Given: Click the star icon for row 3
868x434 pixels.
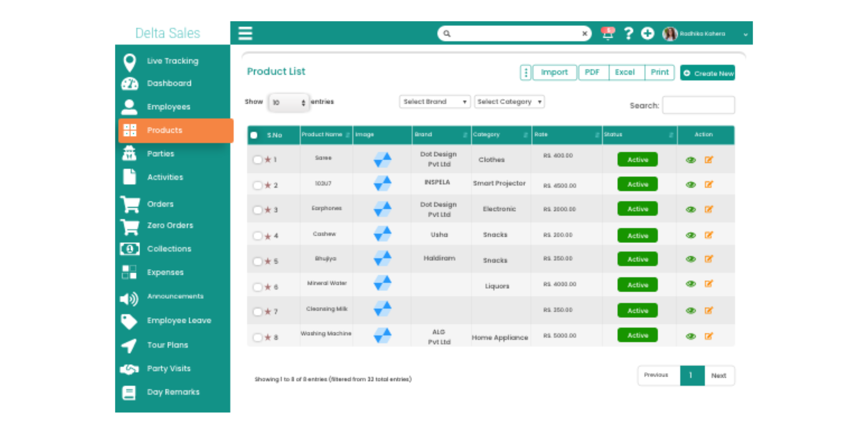Looking at the screenshot, I should (x=268, y=210).
